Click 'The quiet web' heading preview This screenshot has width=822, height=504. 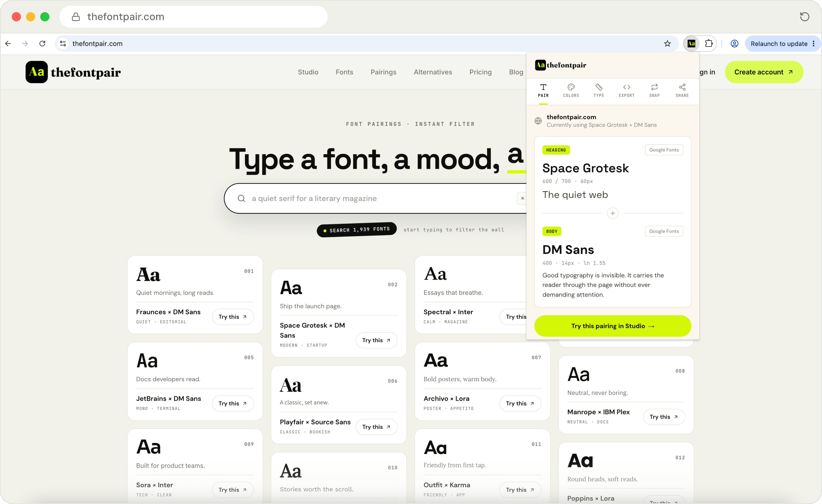tap(575, 195)
